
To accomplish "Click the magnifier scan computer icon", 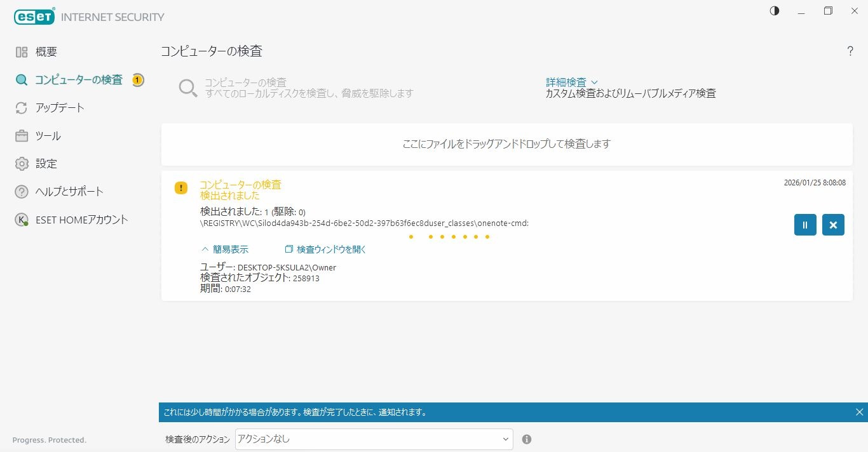I will point(188,88).
